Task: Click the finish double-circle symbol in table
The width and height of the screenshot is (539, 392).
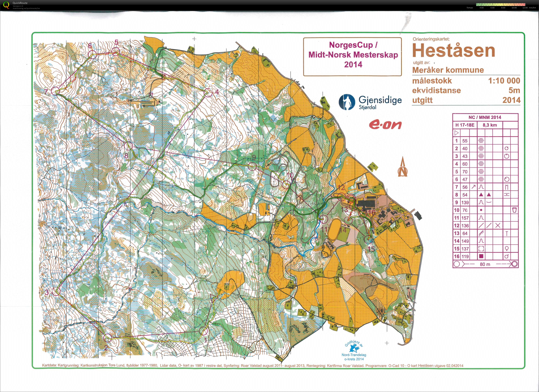Action: click(x=515, y=264)
